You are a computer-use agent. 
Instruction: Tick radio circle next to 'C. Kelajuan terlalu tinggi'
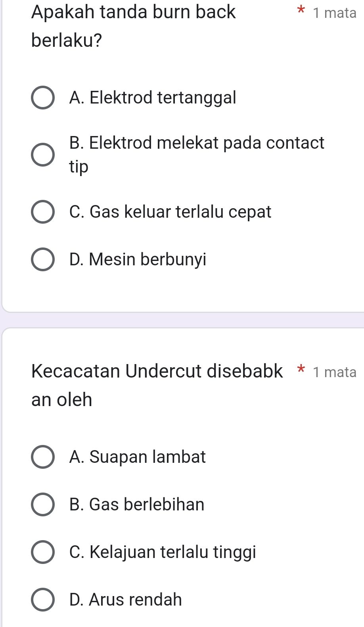[43, 552]
